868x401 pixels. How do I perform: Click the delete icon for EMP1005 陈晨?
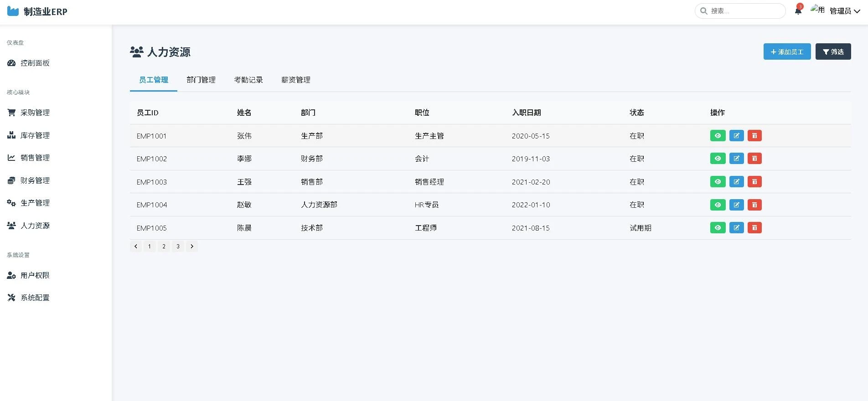(x=754, y=228)
